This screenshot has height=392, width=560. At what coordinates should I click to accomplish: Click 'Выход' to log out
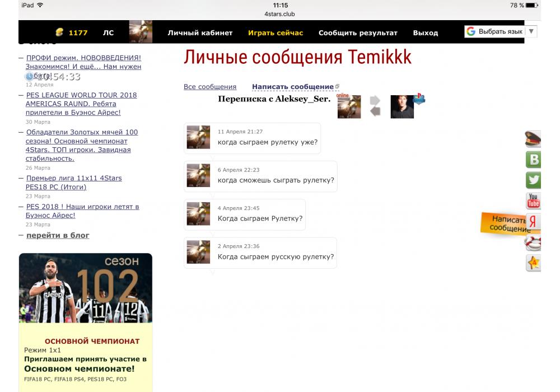tap(426, 33)
